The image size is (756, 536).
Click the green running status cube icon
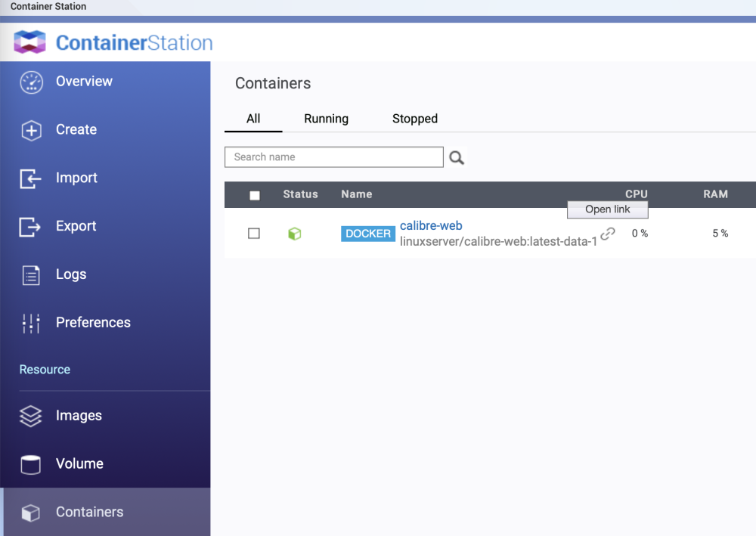295,234
